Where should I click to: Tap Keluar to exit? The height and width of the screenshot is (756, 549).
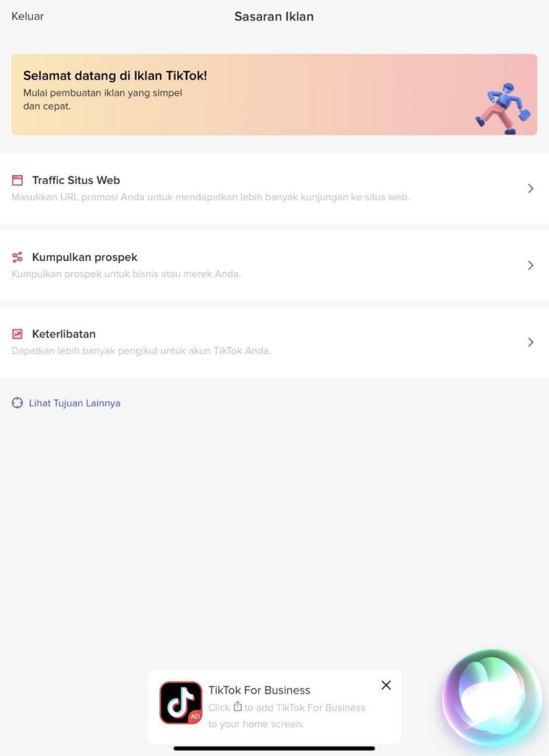pyautogui.click(x=27, y=16)
